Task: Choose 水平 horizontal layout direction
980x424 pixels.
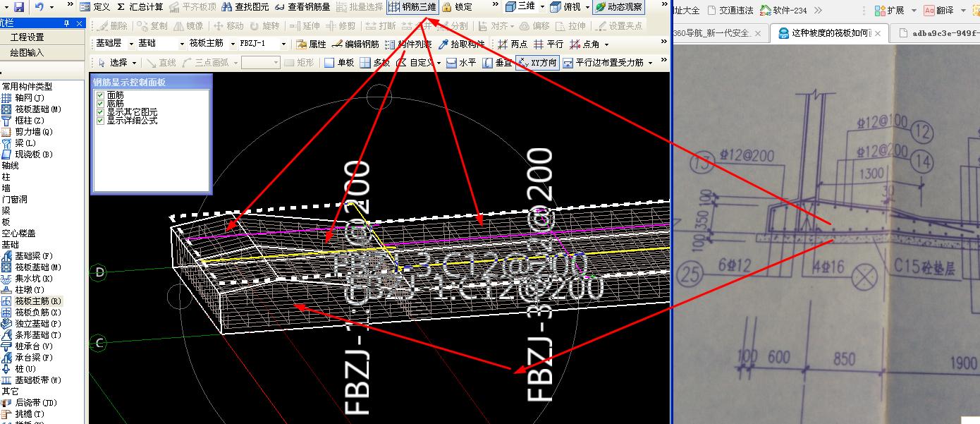Action: coord(461,63)
